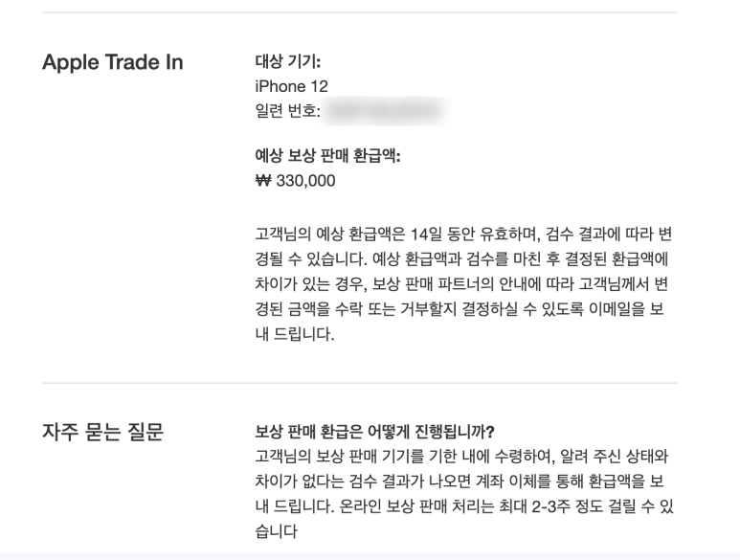The image size is (740, 560).
Task: Click the 대상 기기 label
Action: click(282, 62)
